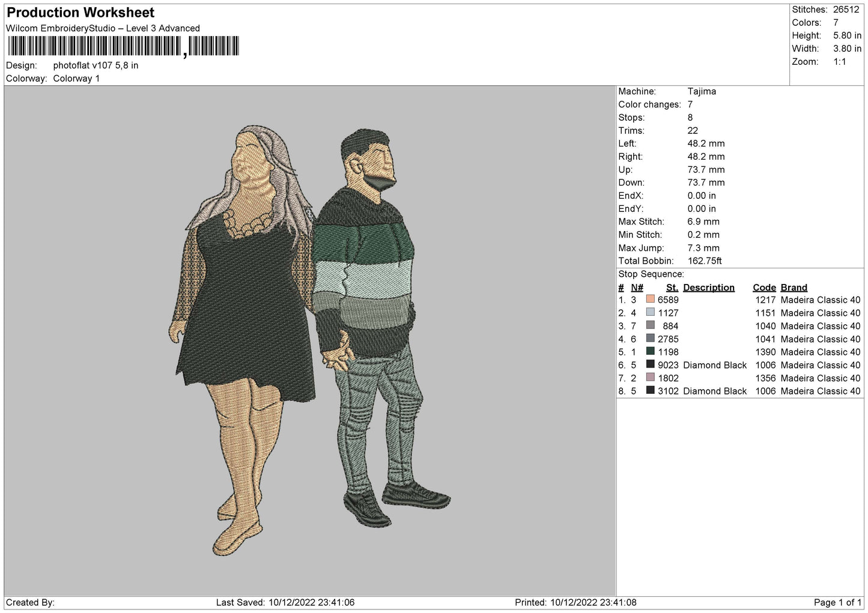Click stitch count 6589

pyautogui.click(x=668, y=300)
